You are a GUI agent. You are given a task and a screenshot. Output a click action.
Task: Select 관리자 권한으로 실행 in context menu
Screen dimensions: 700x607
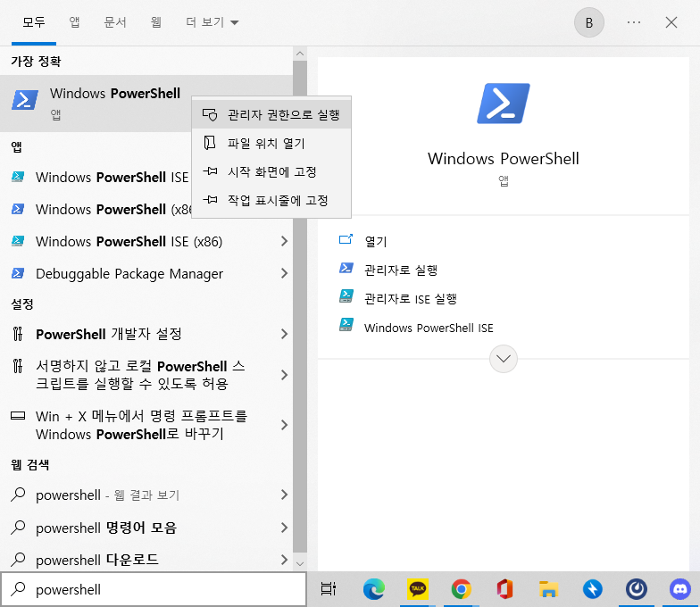[x=271, y=114]
